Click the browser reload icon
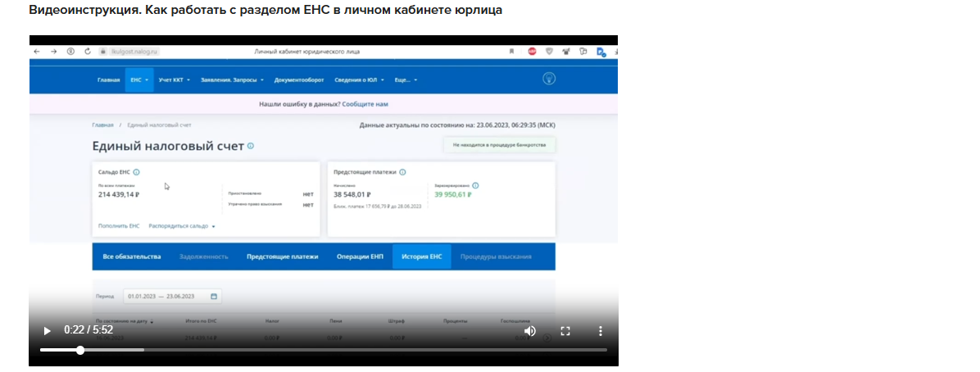 tap(88, 51)
